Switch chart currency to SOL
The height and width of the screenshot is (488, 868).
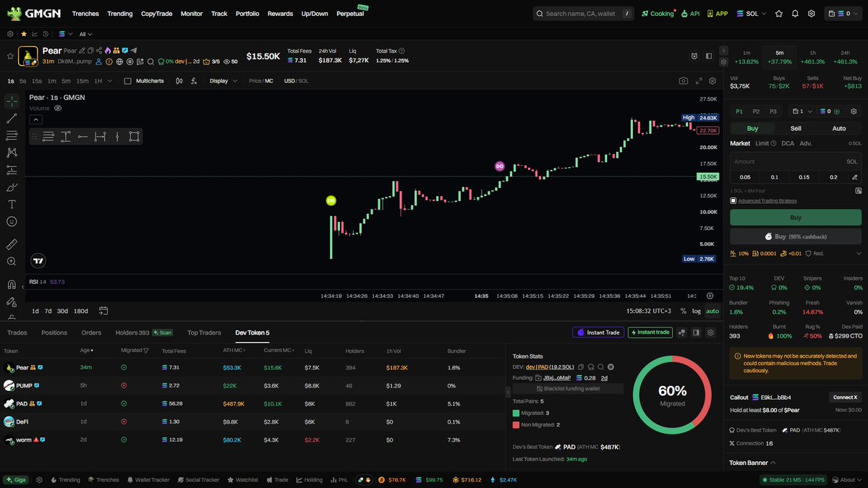(x=304, y=81)
